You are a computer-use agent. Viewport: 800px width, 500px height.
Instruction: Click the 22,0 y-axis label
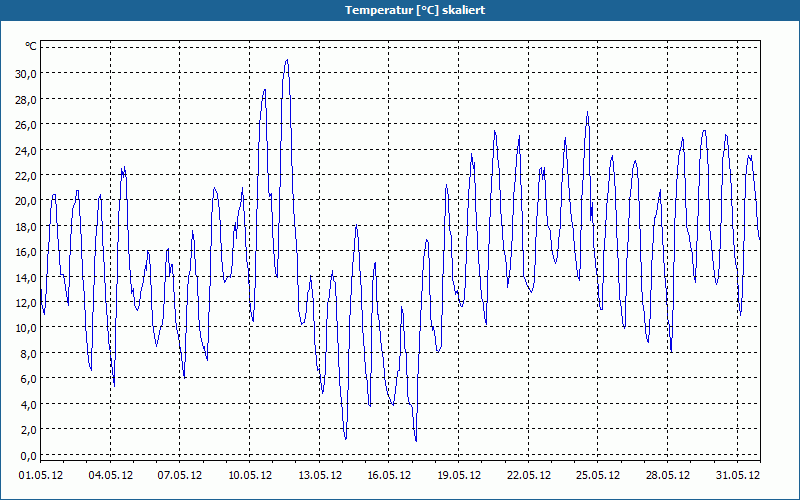click(26, 176)
